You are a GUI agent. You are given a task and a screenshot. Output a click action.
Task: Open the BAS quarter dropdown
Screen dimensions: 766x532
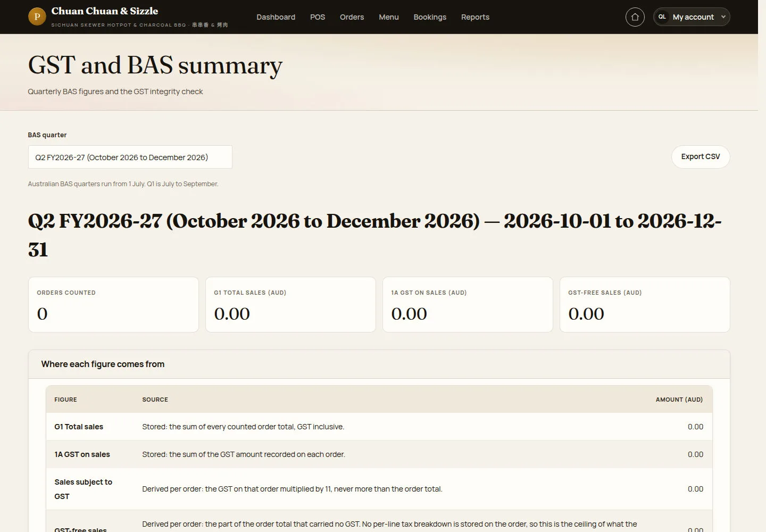click(x=130, y=157)
